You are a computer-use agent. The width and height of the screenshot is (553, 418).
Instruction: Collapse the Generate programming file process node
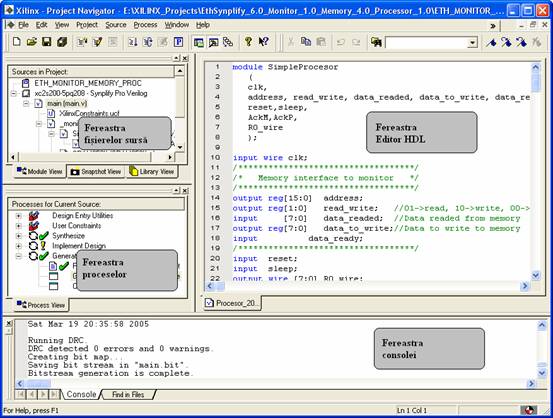click(18, 256)
